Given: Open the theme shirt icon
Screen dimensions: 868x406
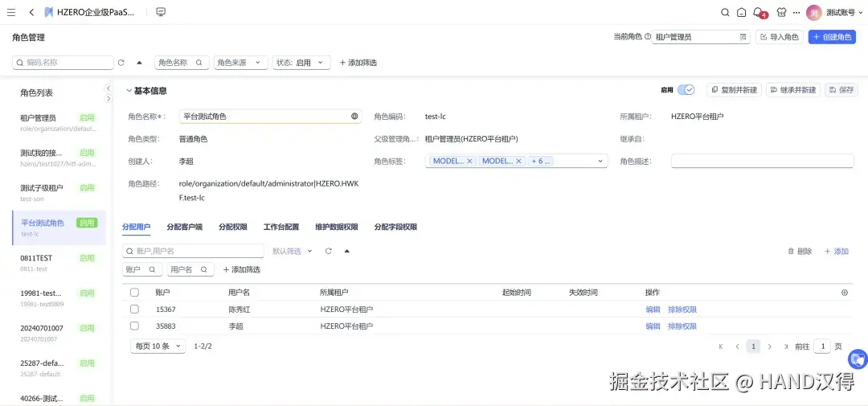Looking at the screenshot, I should (782, 12).
